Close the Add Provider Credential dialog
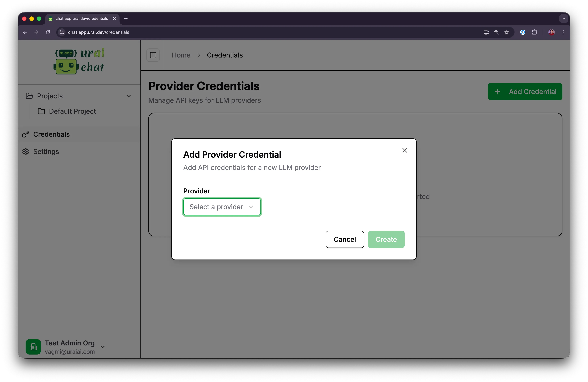 pyautogui.click(x=404, y=150)
